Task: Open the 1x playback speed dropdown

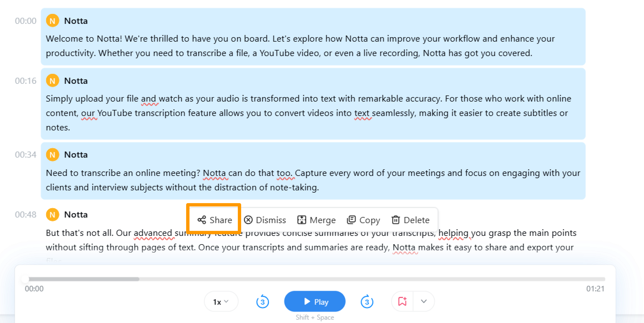Action: 221,302
